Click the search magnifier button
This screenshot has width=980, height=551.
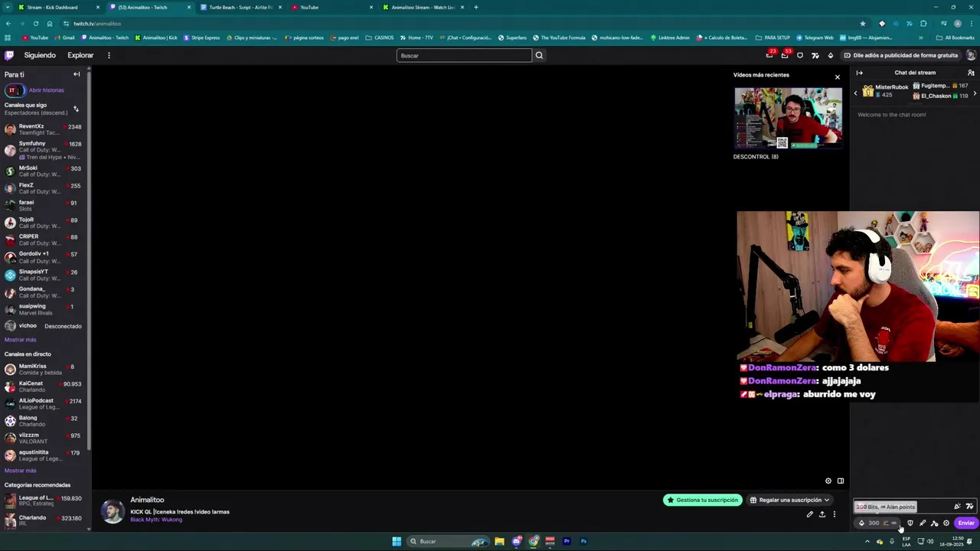(539, 55)
